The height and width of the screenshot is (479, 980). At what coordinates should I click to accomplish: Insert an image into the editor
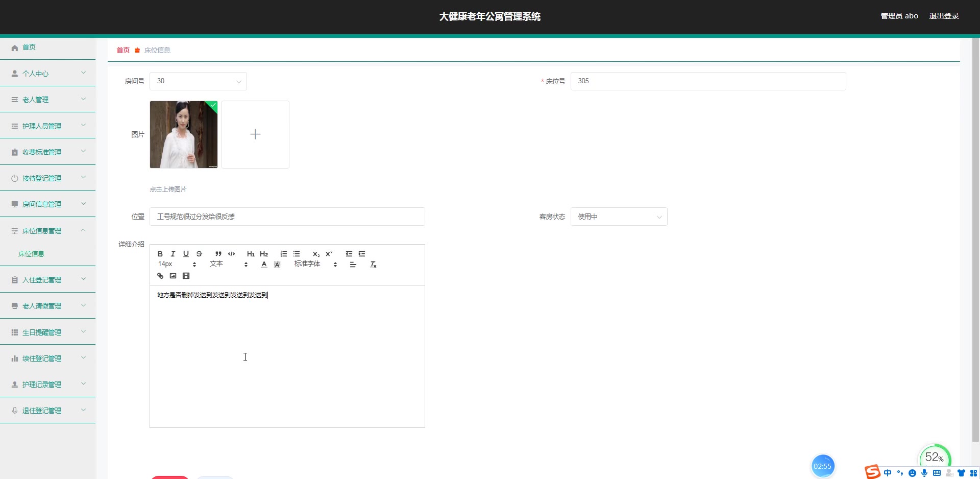[173, 276]
